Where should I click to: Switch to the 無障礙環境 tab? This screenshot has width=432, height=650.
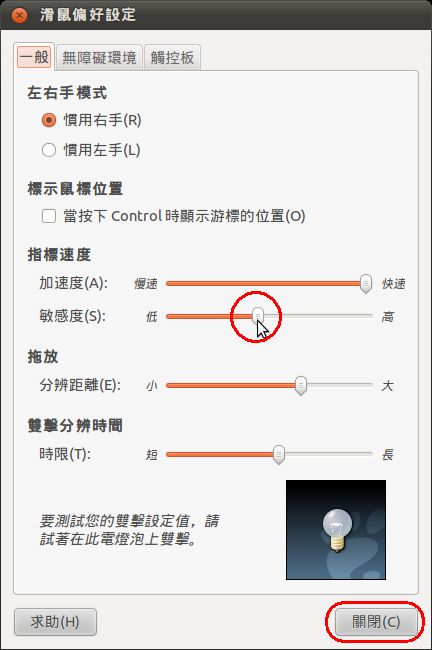99,57
